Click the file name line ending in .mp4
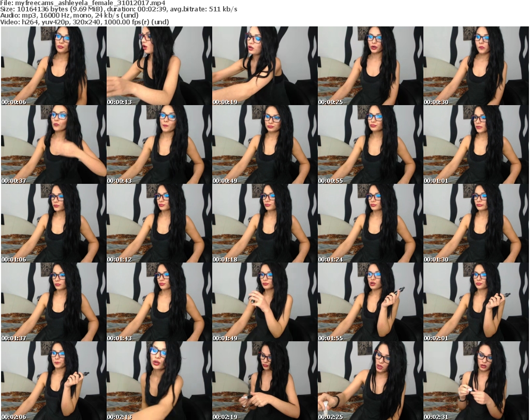 point(83,3)
